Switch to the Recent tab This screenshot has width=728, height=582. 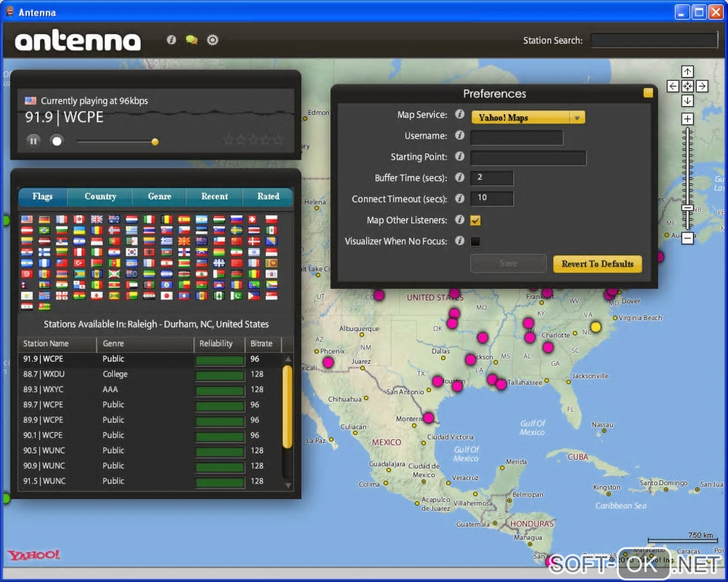(215, 196)
